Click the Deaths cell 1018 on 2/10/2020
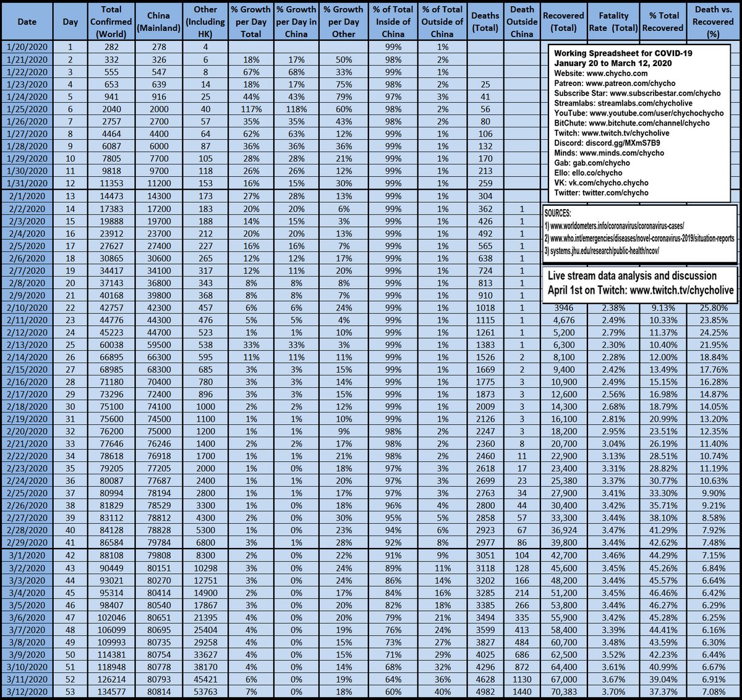The image size is (742, 700). [x=485, y=307]
